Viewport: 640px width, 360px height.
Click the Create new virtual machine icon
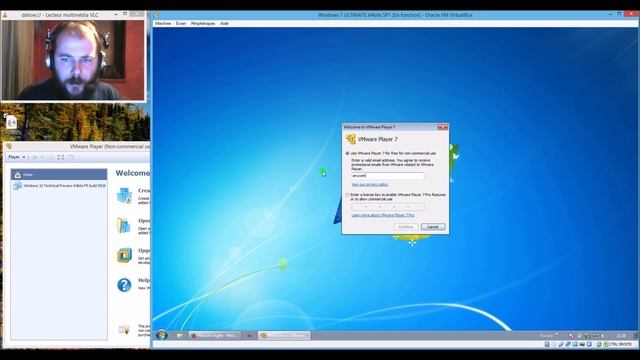[x=124, y=196]
